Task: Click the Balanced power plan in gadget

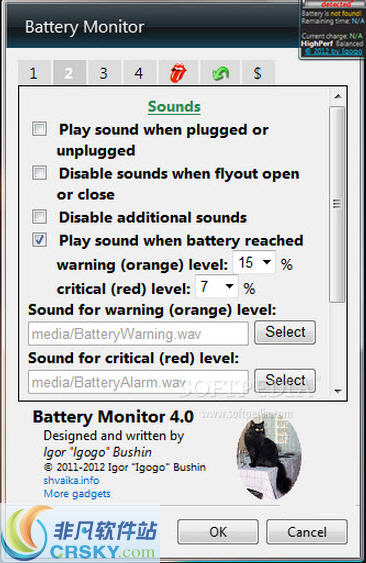Action: point(349,43)
